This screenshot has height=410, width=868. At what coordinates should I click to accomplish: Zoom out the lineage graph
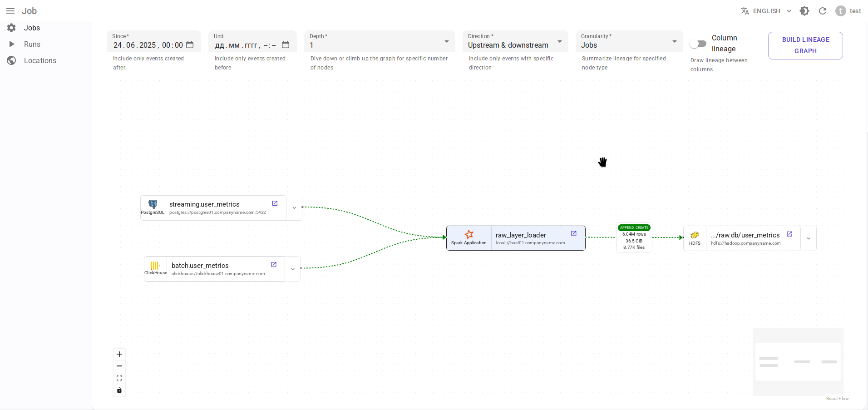119,366
